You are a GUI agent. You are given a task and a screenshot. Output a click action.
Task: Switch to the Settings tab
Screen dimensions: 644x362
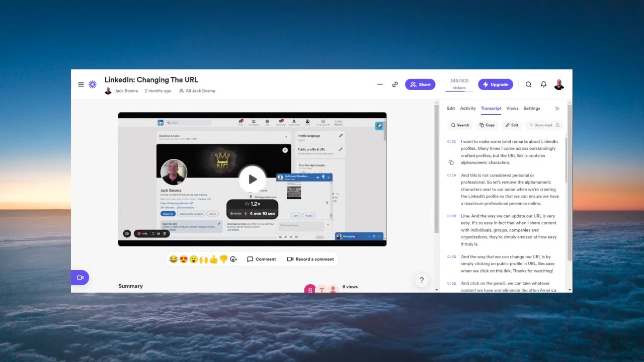532,108
